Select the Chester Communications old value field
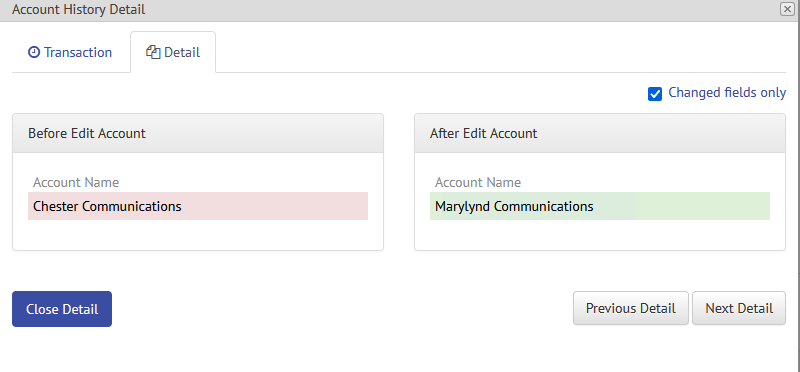Image resolution: width=800 pixels, height=372 pixels. coord(198,206)
